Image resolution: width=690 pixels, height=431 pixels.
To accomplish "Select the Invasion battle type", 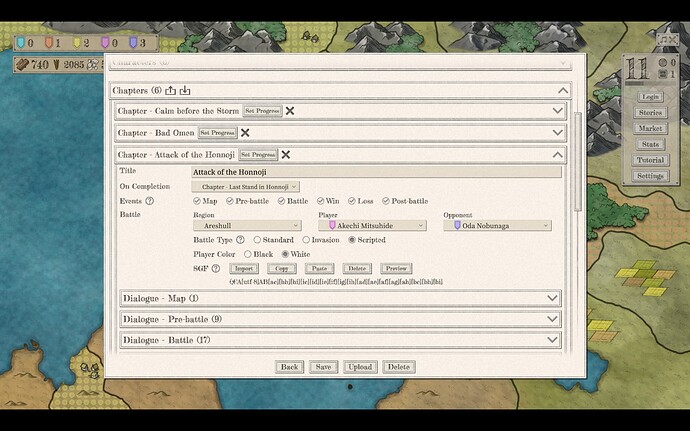I will (304, 240).
